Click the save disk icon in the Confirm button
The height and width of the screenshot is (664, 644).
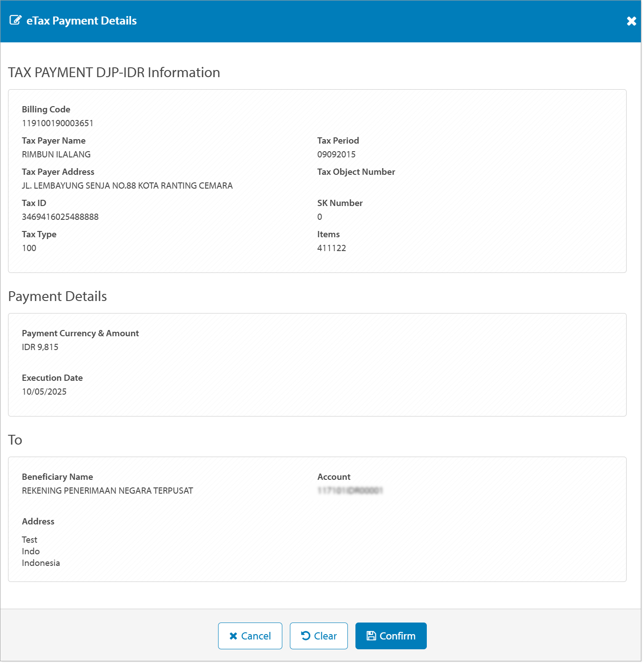click(x=372, y=636)
